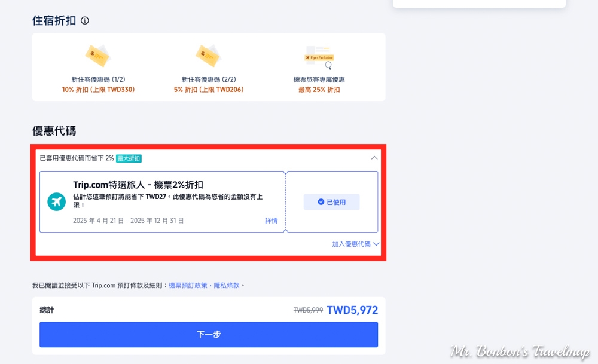Viewport: 598px width, 364px height.
Task: Click the second 新住客優惠碼 (2/2) coupon icon
Action: point(208,56)
